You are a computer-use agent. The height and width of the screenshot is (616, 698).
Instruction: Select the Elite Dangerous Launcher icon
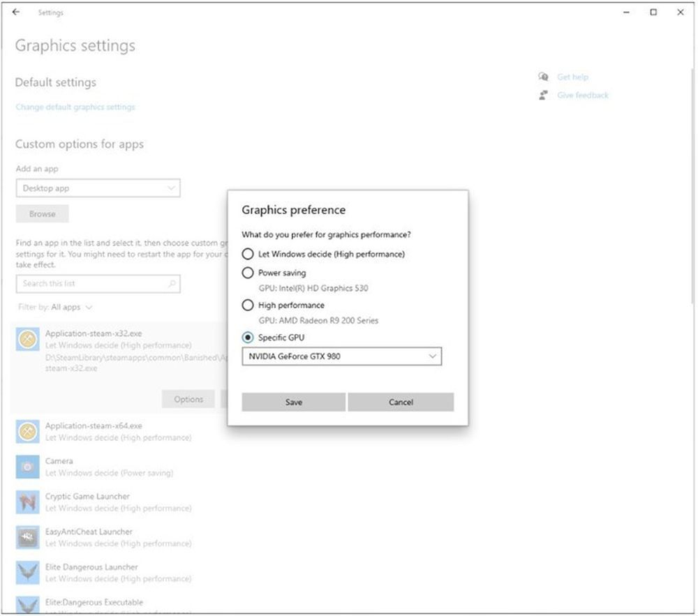[x=28, y=573]
